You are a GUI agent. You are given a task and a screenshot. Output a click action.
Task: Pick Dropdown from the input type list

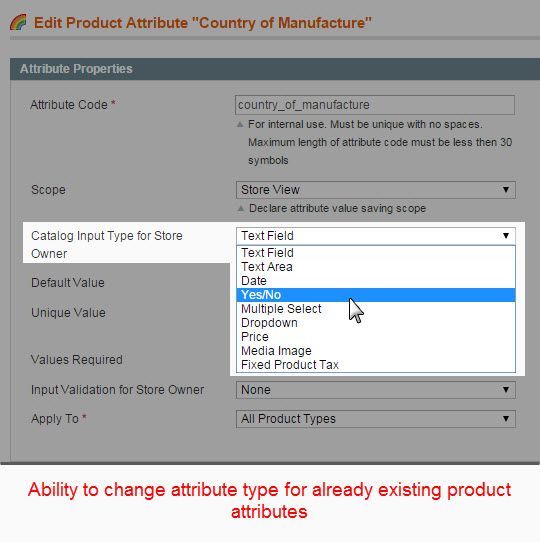click(376, 323)
